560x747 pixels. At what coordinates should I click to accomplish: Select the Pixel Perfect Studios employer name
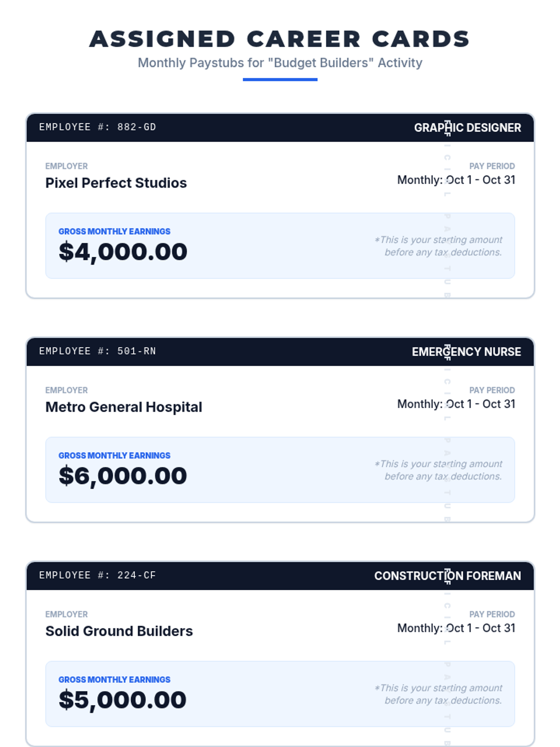(x=116, y=183)
